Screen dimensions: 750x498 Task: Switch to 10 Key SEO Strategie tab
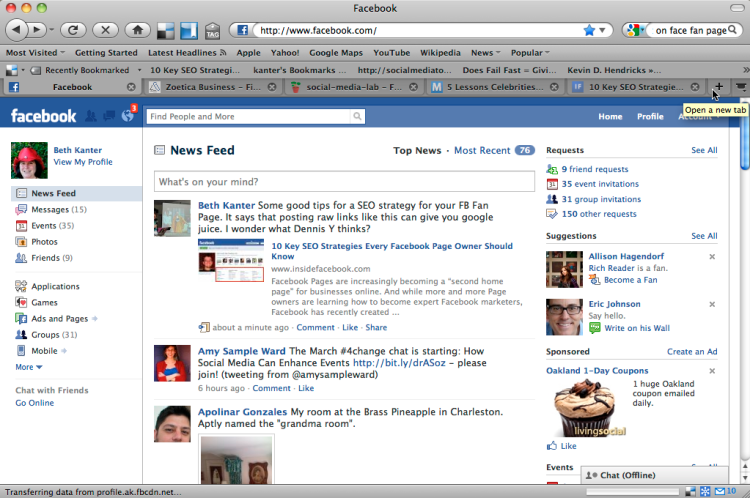[x=636, y=87]
